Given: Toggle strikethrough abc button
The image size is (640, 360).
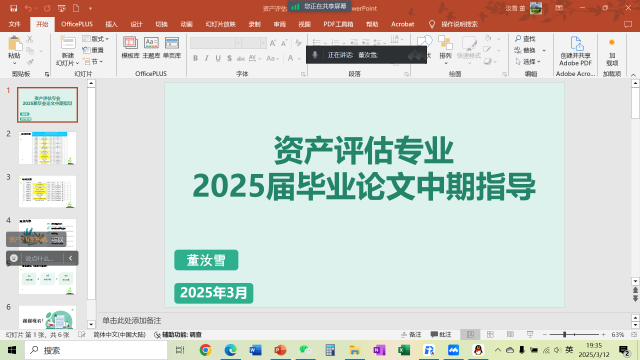Looking at the screenshot, I should [x=241, y=58].
